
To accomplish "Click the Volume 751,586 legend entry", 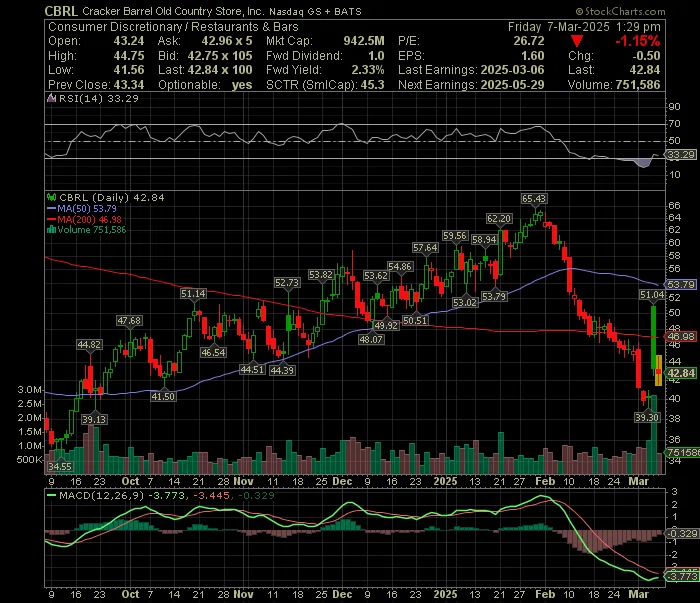I will pyautogui.click(x=87, y=229).
